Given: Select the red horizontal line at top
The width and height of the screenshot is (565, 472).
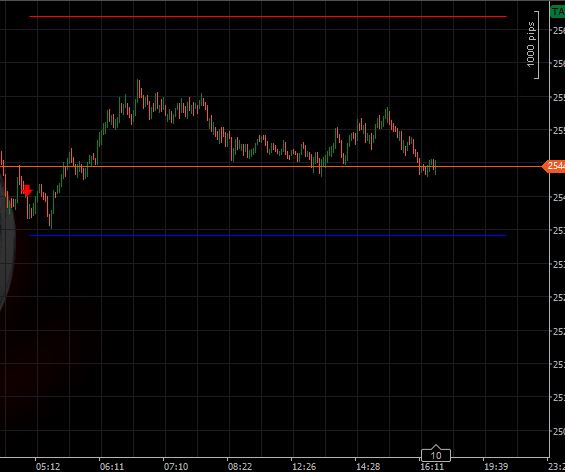Looking at the screenshot, I should [x=268, y=17].
